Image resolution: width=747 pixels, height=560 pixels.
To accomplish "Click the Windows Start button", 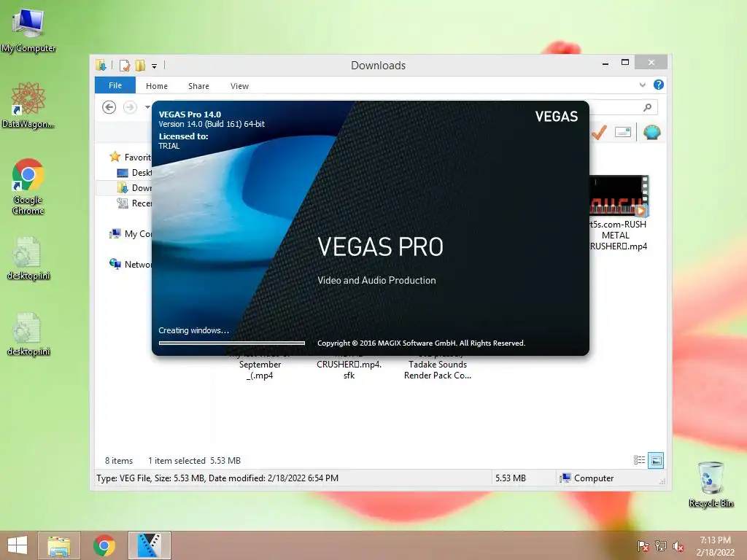I will [x=18, y=545].
